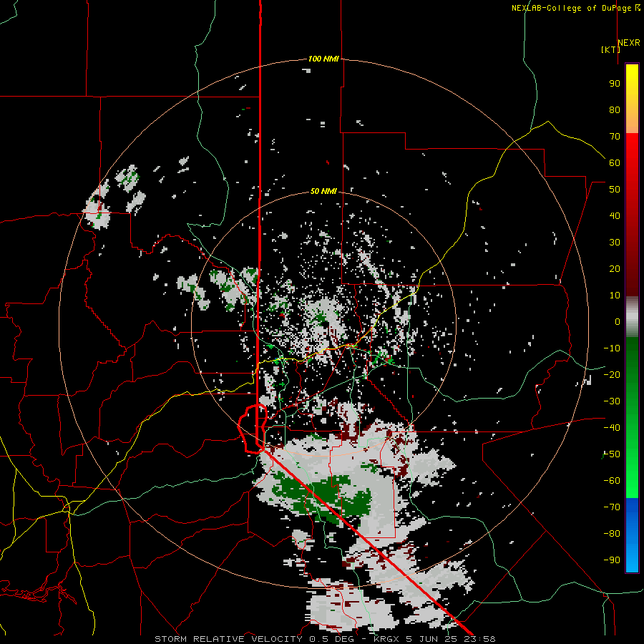Click the Storm Relative Velocity caption at the bottom

pyautogui.click(x=325, y=639)
